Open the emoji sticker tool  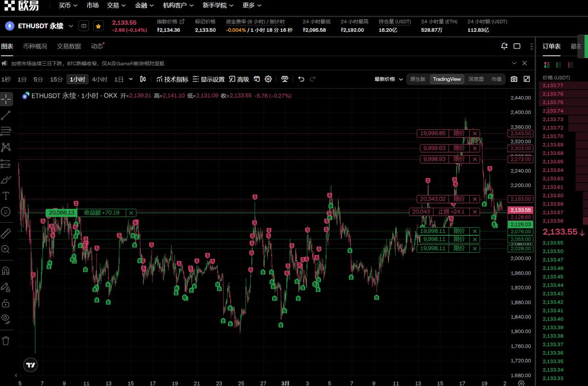point(6,212)
